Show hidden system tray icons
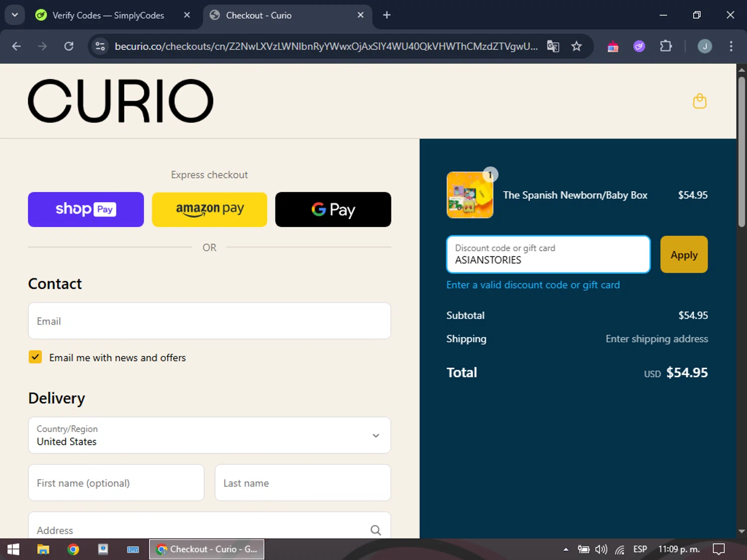Image resolution: width=747 pixels, height=560 pixels. coord(566,550)
